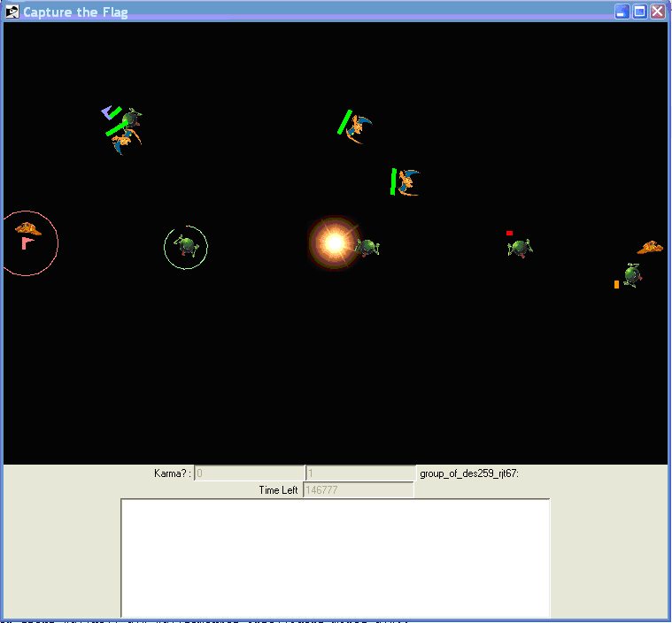Image resolution: width=672 pixels, height=623 pixels.
Task: Select the green robot inside the green circle
Action: point(186,246)
